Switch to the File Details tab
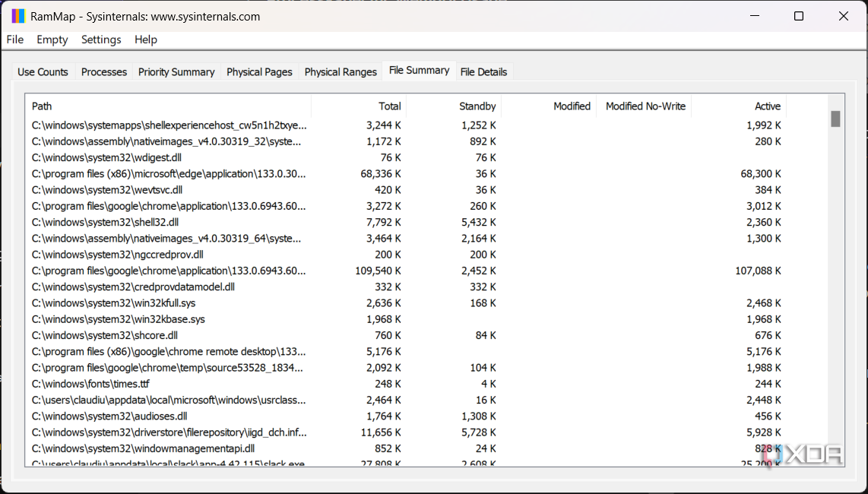This screenshot has height=494, width=868. click(484, 72)
